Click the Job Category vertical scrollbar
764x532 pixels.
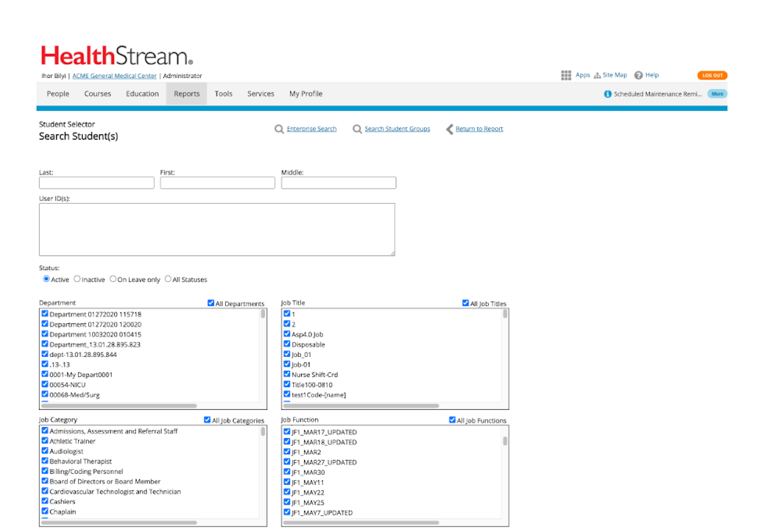click(263, 431)
